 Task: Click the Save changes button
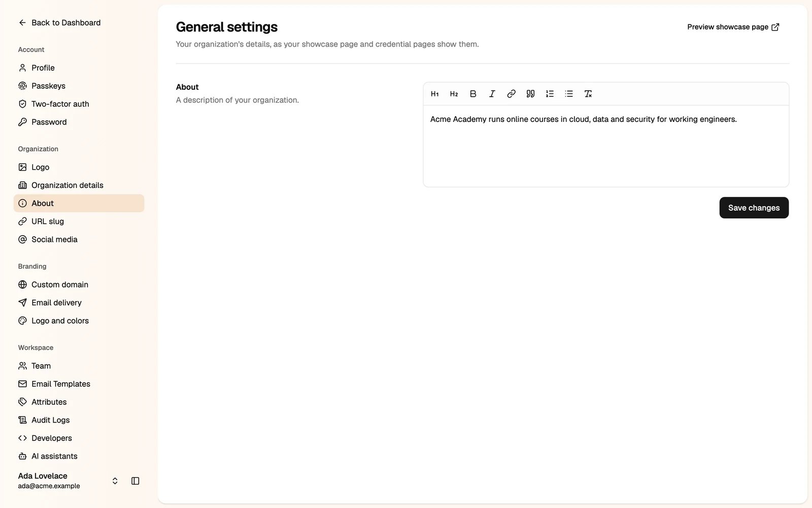(x=754, y=208)
